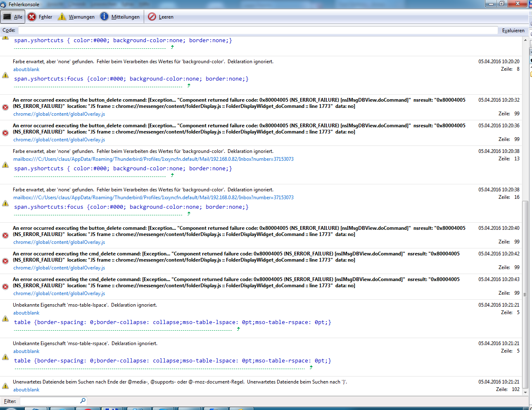Click the warning icon of the 10:20:20 entry
Viewport: 532px width, 410px height.
click(x=5, y=75)
